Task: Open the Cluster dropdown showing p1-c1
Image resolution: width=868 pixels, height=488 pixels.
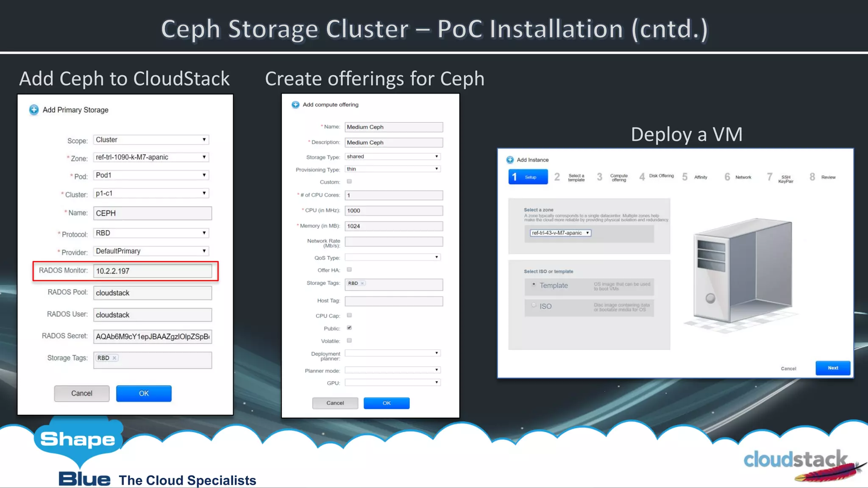Action: click(x=151, y=193)
